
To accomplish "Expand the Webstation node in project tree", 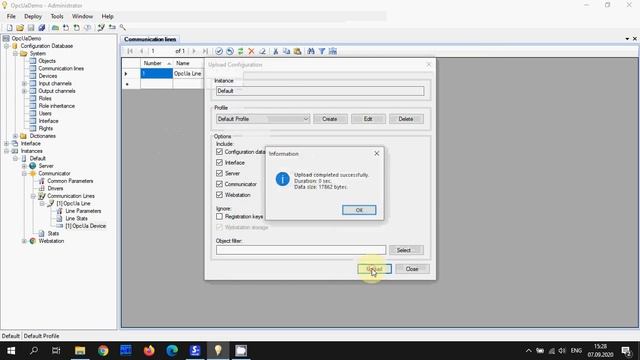I will pos(24,241).
